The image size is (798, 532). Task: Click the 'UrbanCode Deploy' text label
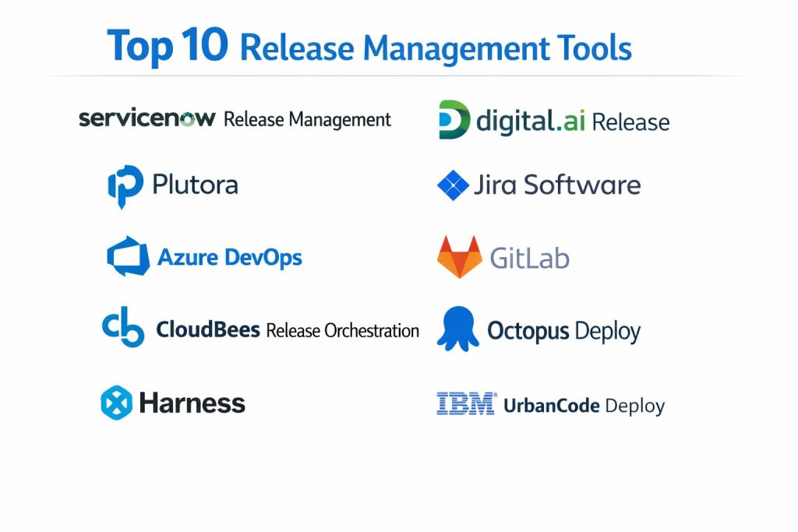coord(584,406)
